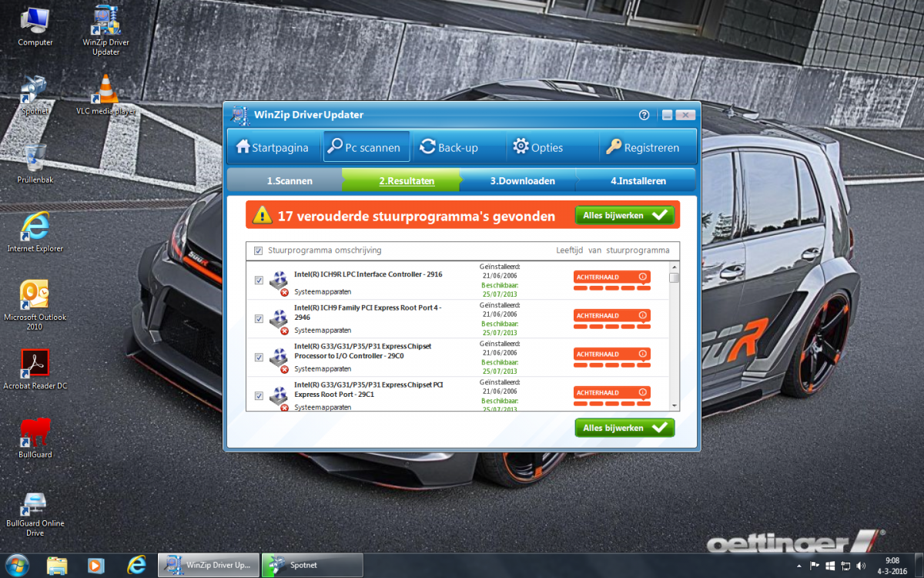This screenshot has width=924, height=578.
Task: Click the driver list scroll up arrow
Action: (675, 267)
